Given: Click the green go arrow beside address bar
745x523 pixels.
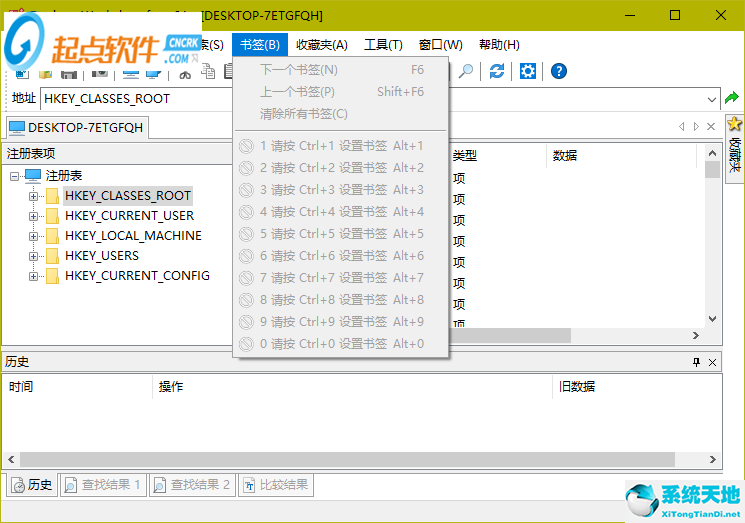Looking at the screenshot, I should click(x=732, y=98).
